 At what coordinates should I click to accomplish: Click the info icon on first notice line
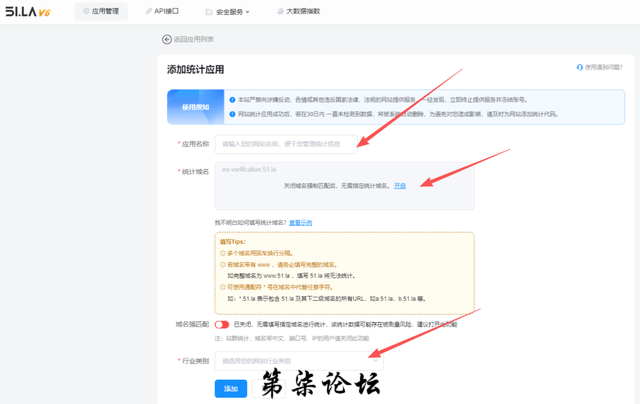pos(233,100)
